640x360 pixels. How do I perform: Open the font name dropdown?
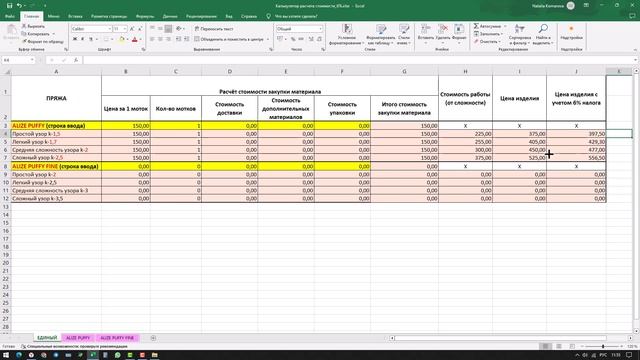tap(109, 29)
